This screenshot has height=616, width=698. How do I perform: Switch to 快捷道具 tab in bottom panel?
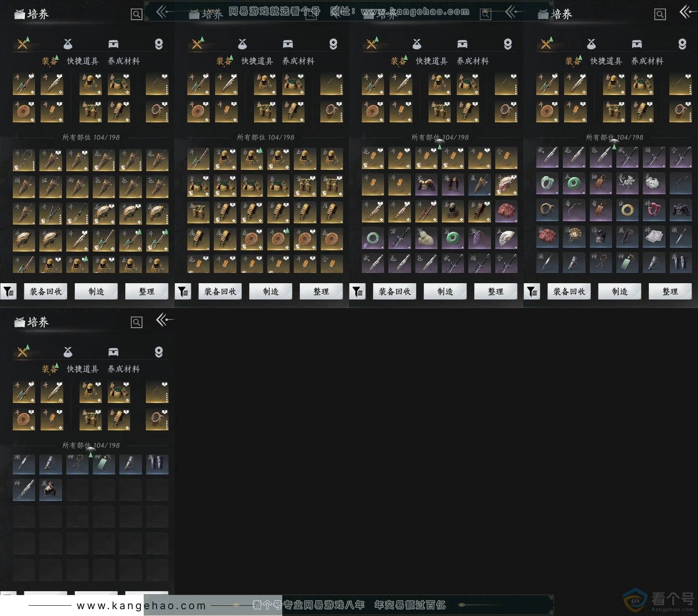pos(83,369)
